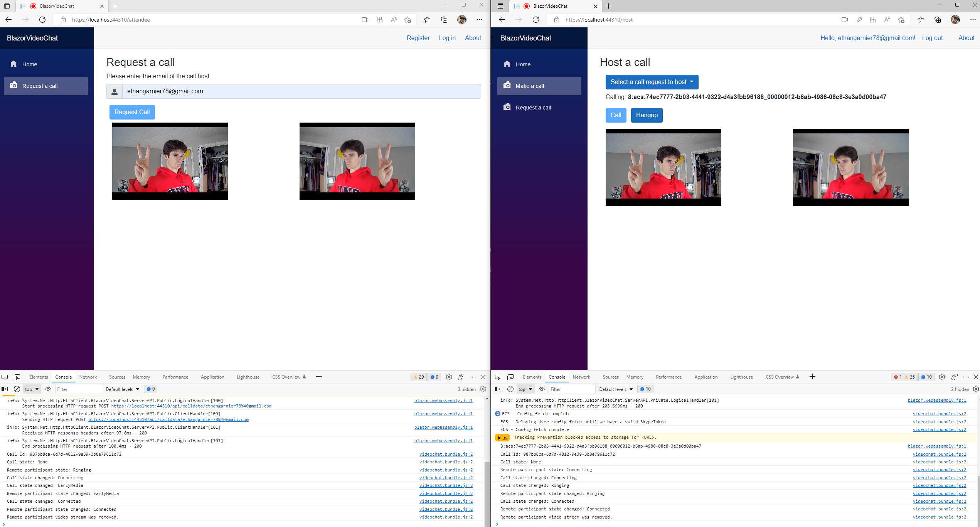This screenshot has height=527, width=980.
Task: Clear the left console with the clear icon
Action: pyautogui.click(x=17, y=389)
